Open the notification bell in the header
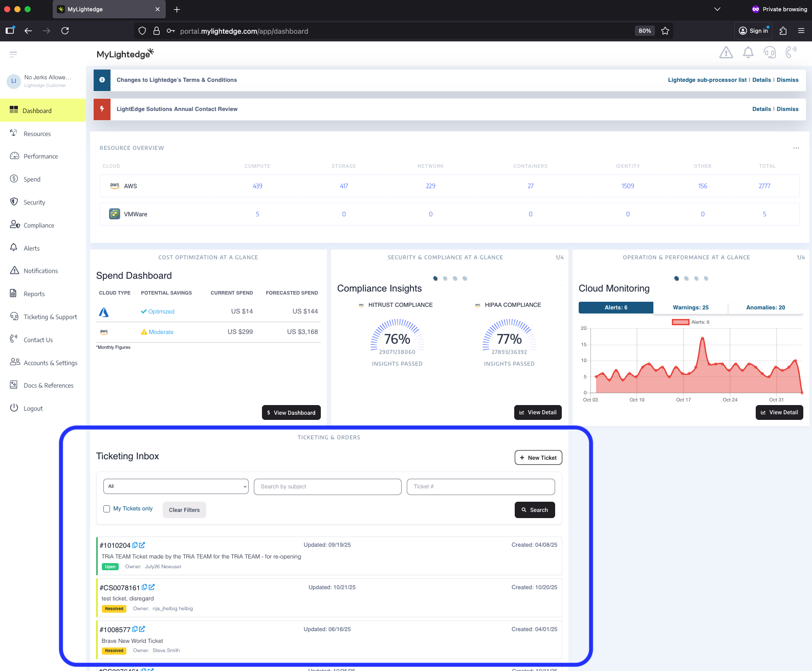 click(x=748, y=53)
